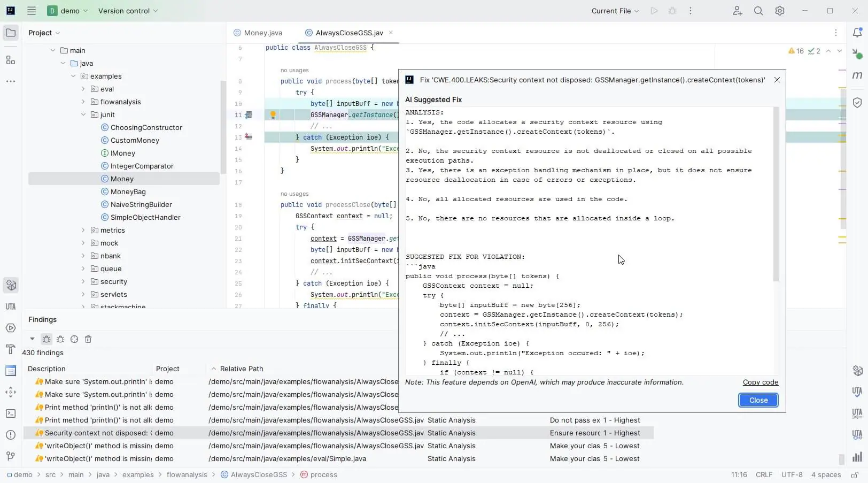This screenshot has height=483, width=868.
Task: Open the Version control menu
Action: 124,11
